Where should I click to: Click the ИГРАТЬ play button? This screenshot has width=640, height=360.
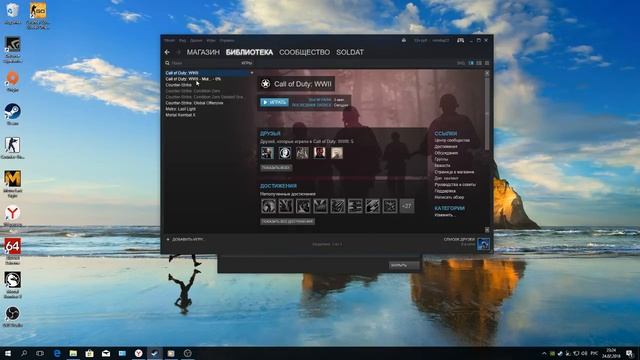coord(274,102)
